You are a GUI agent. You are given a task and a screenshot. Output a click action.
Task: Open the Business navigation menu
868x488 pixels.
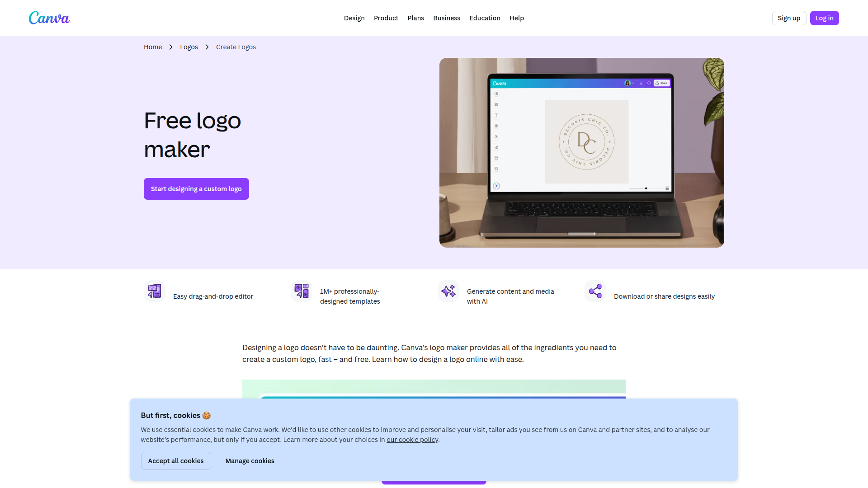[x=447, y=18]
